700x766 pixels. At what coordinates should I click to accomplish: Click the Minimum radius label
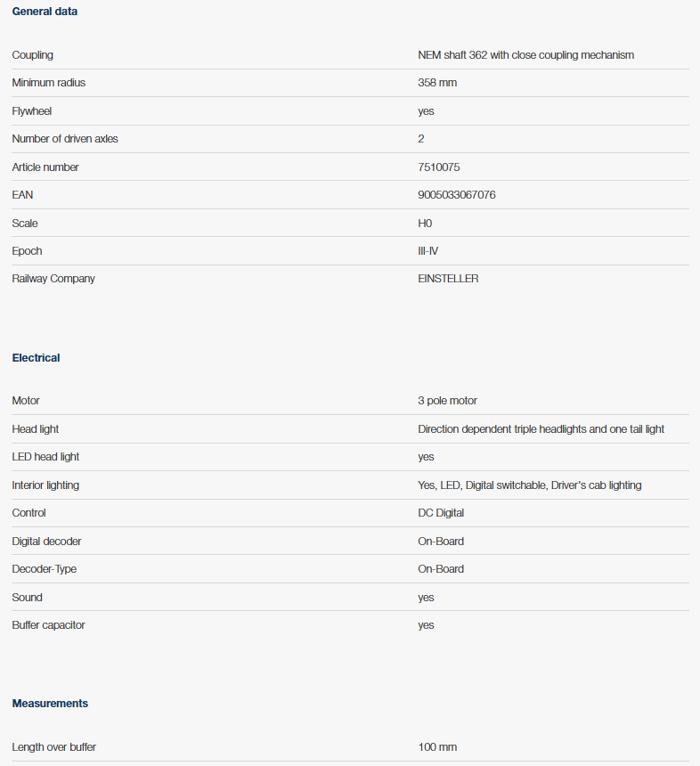(49, 83)
